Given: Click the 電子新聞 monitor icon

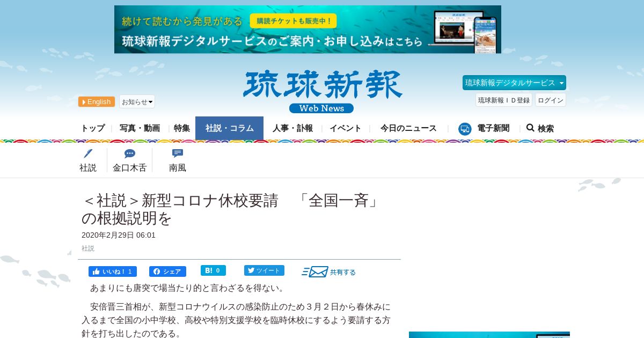Looking at the screenshot, I should pyautogui.click(x=465, y=129).
